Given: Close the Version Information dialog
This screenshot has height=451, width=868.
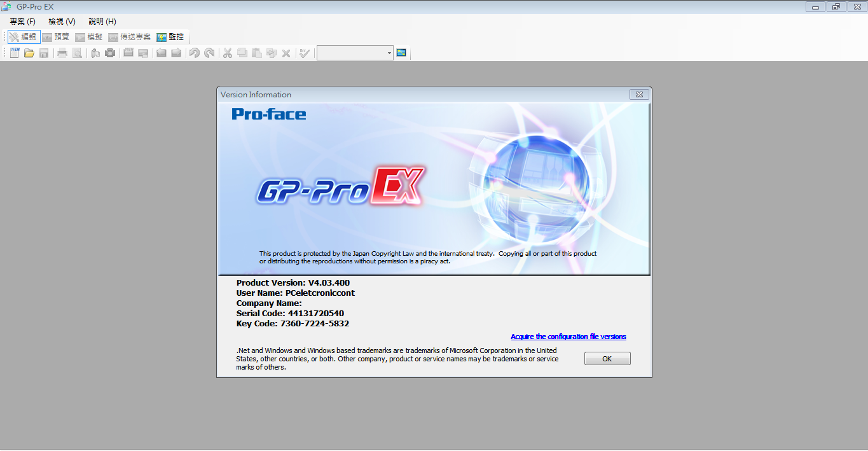Looking at the screenshot, I should click(x=639, y=95).
